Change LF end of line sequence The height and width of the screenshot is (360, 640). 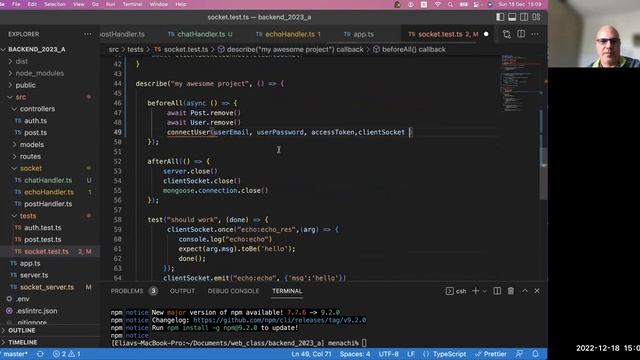pyautogui.click(x=411, y=354)
